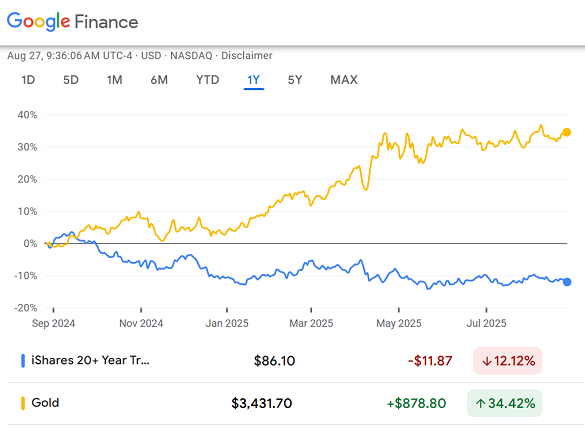Open the MAX range tab
This screenshot has height=428, width=585.
[344, 80]
